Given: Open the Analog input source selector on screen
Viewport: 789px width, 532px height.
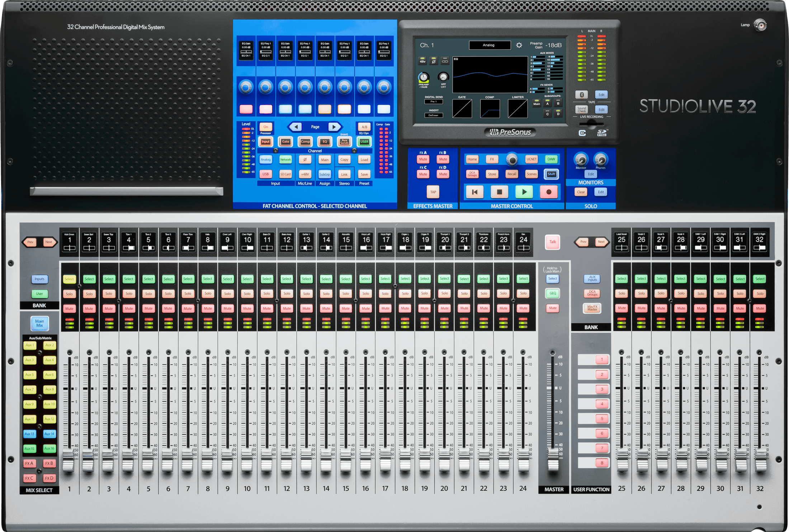Looking at the screenshot, I should (x=490, y=45).
